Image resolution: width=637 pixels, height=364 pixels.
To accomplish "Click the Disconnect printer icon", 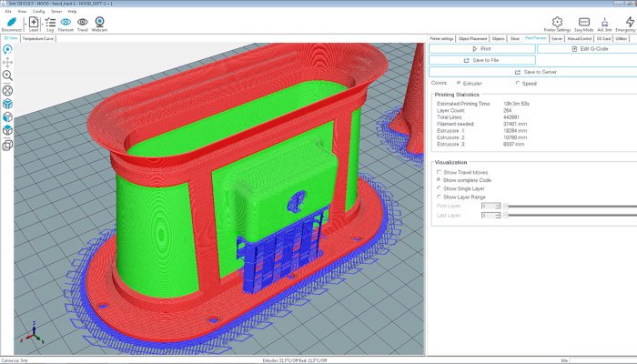I will pyautogui.click(x=11, y=23).
